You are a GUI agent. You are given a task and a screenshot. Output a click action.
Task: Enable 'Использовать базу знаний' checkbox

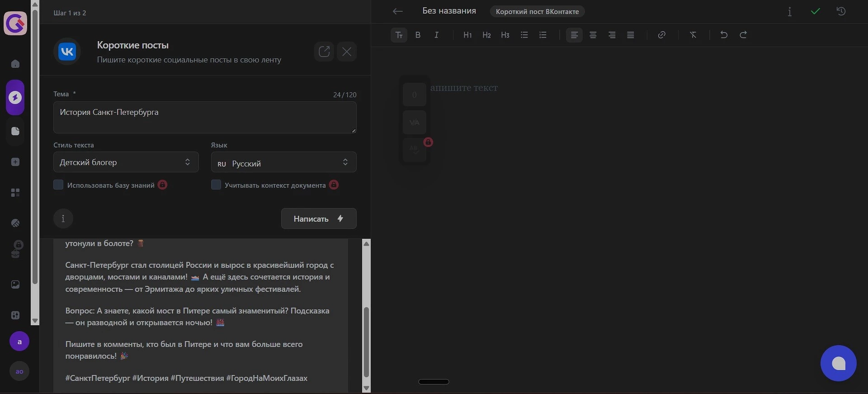pos(58,185)
